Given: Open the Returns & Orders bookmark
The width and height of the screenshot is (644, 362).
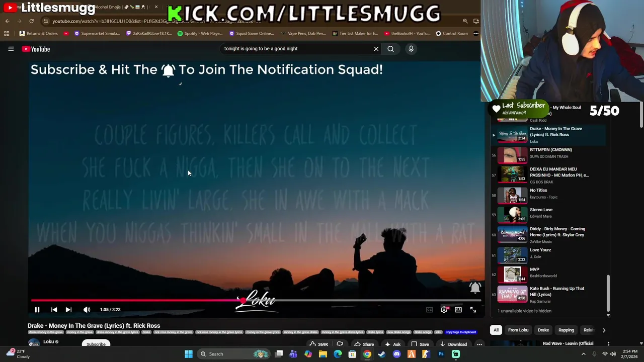Looking at the screenshot, I should pyautogui.click(x=39, y=34).
